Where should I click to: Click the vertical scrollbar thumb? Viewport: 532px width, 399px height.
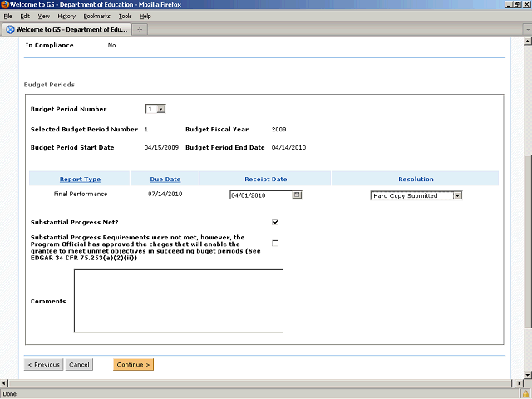point(527,243)
